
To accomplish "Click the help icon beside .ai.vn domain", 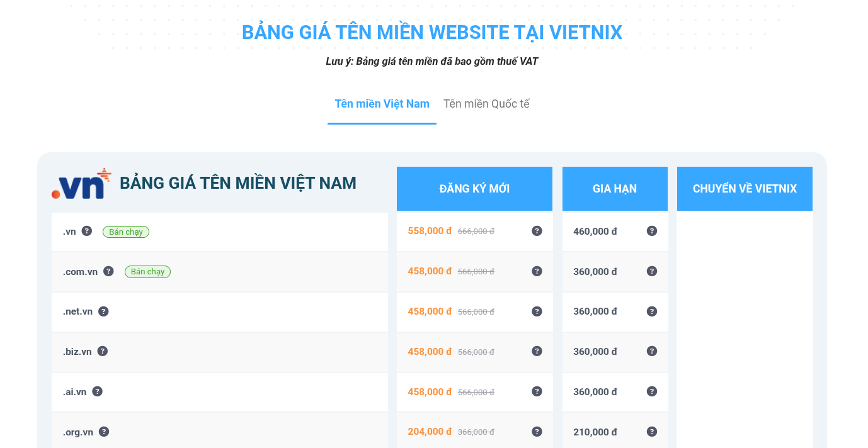I will coord(97,391).
